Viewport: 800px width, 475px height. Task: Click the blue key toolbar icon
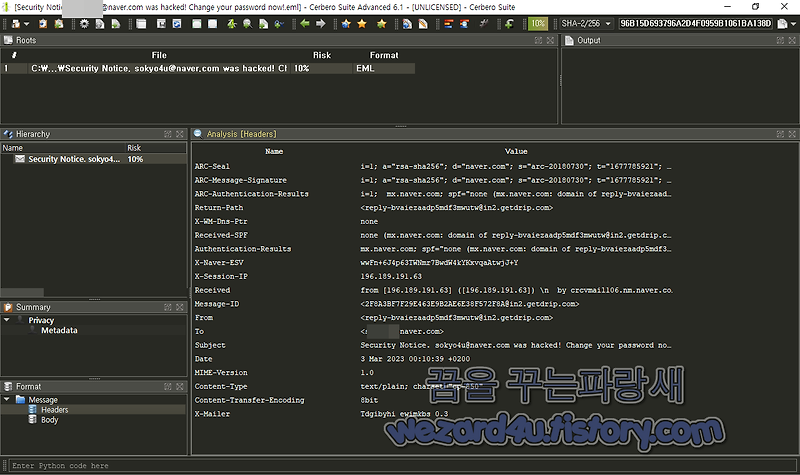click(x=279, y=23)
